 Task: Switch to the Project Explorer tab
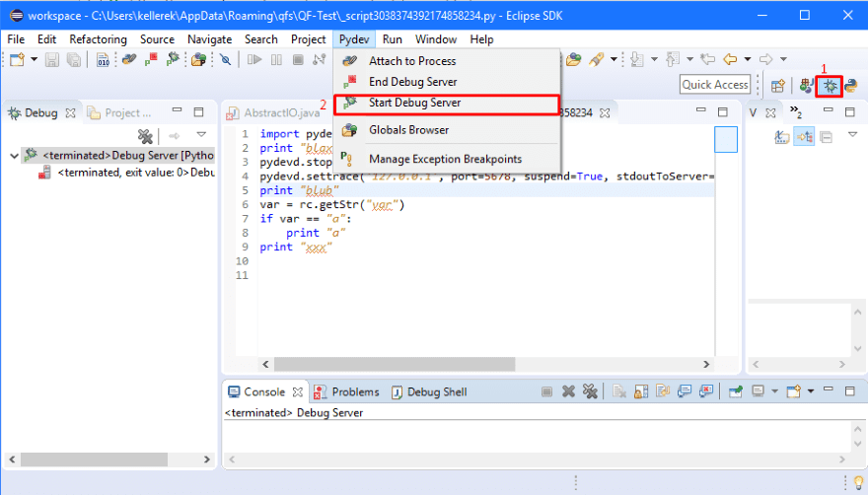pyautogui.click(x=120, y=113)
